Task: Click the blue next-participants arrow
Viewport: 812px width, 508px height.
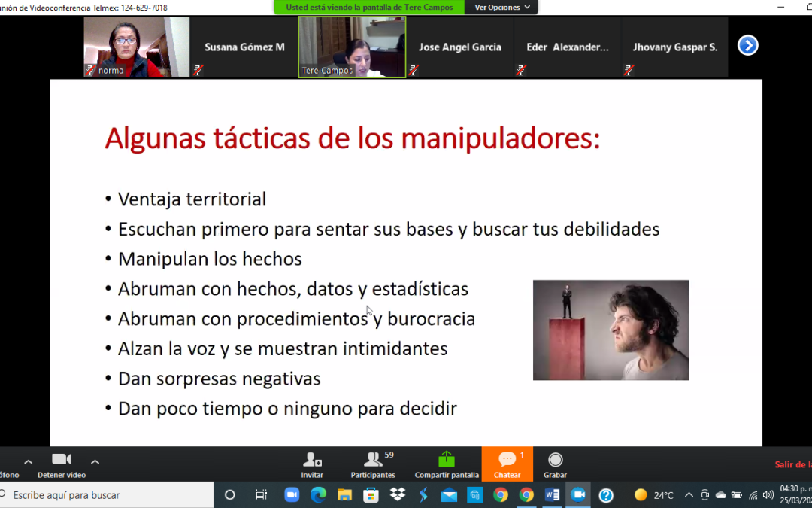Action: [747, 46]
